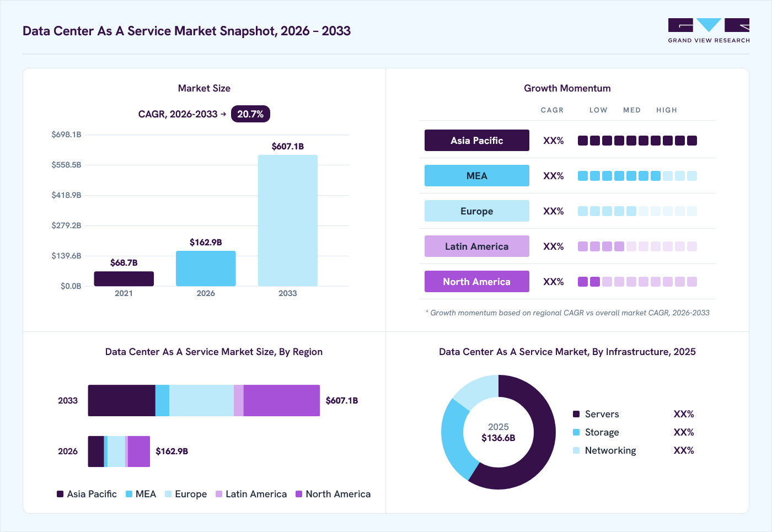Click the Latin America legend swatch
Viewport: 772px width, 532px height.
pyautogui.click(x=219, y=494)
